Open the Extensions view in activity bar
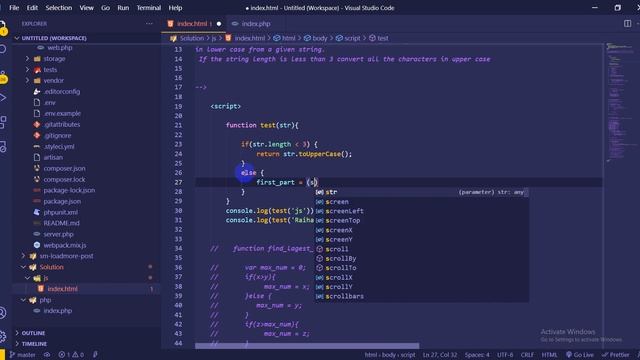 3,122
